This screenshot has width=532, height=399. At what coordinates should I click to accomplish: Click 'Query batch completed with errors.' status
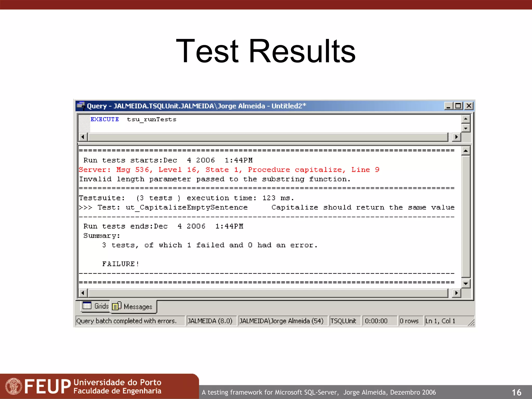pos(130,321)
